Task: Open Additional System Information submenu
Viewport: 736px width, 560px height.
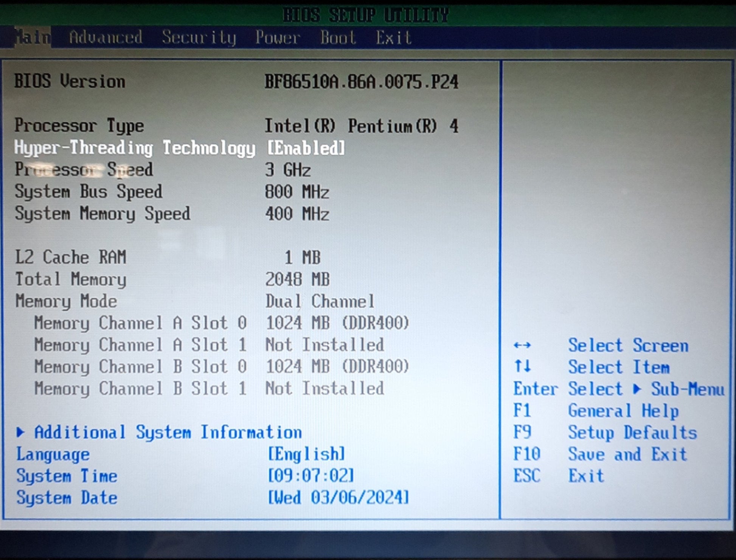Action: click(168, 432)
